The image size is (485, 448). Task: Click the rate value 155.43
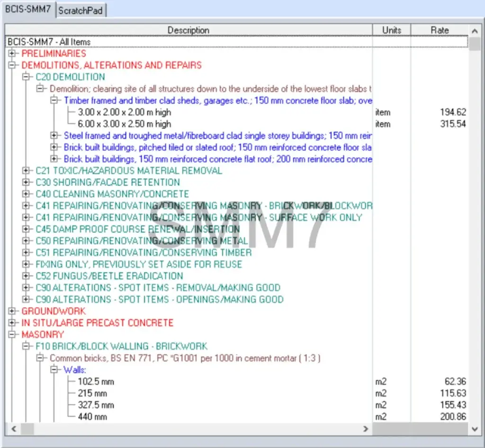[x=453, y=405]
